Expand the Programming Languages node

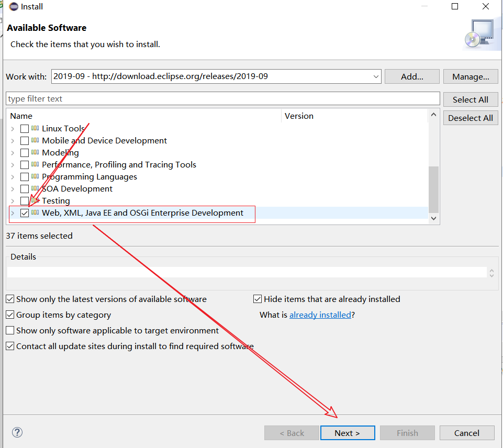13,177
